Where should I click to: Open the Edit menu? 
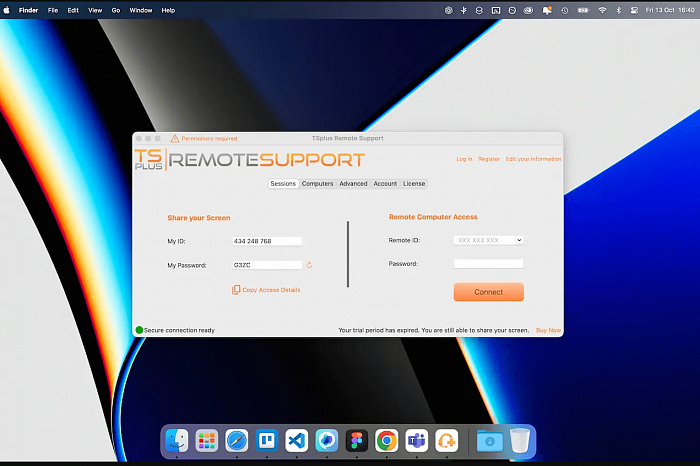pyautogui.click(x=73, y=10)
